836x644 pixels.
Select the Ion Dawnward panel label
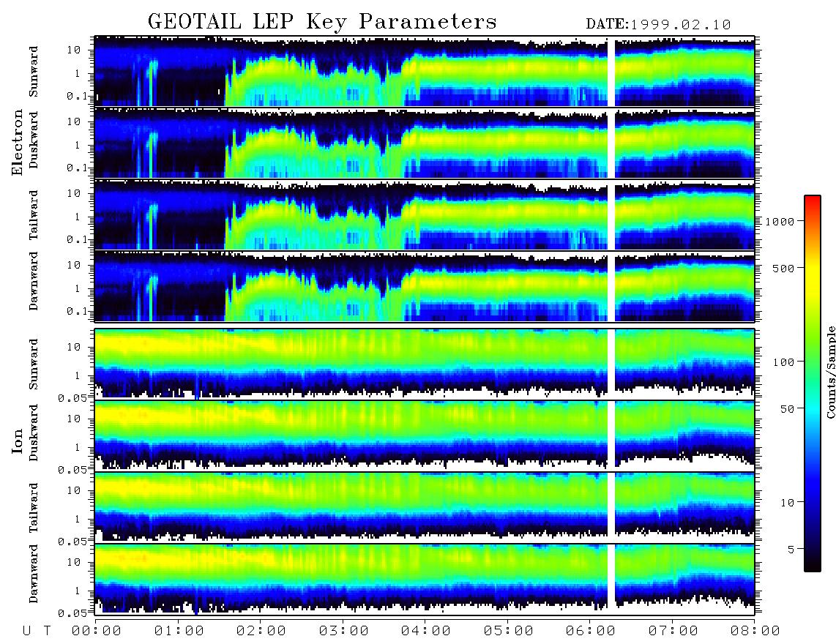pyautogui.click(x=34, y=574)
